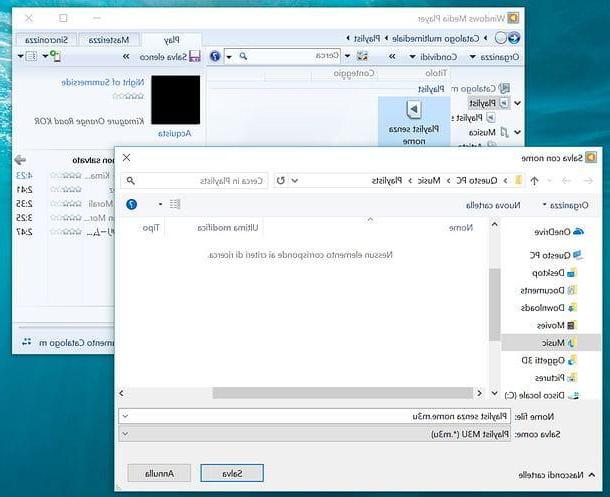Image resolution: width=610 pixels, height=497 pixels.
Task: Select Desktop in the navigation pane
Action: [554, 273]
